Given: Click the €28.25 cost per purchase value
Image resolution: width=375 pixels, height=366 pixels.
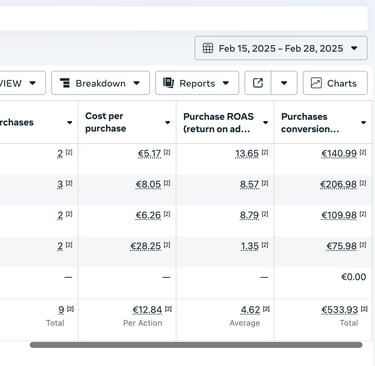Looking at the screenshot, I should [x=146, y=246].
